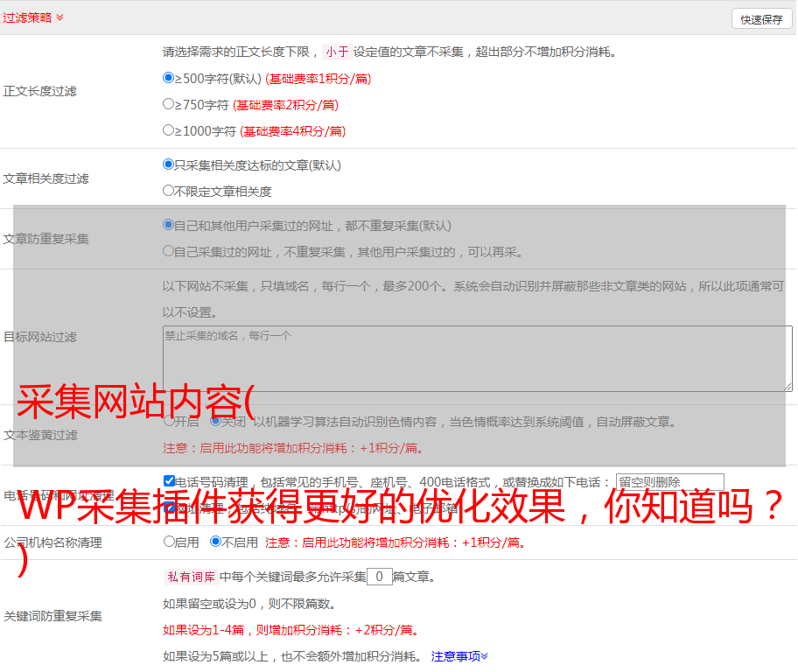Image resolution: width=798 pixels, height=672 pixels.
Task: Select 启用 for 公司机构名称清理
Action: tap(169, 541)
